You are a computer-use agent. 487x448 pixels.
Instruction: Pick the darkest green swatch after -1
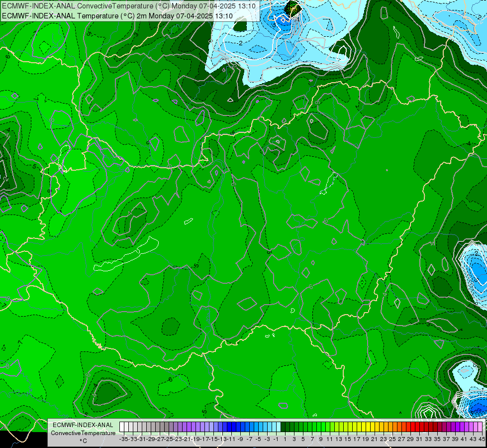(283, 427)
